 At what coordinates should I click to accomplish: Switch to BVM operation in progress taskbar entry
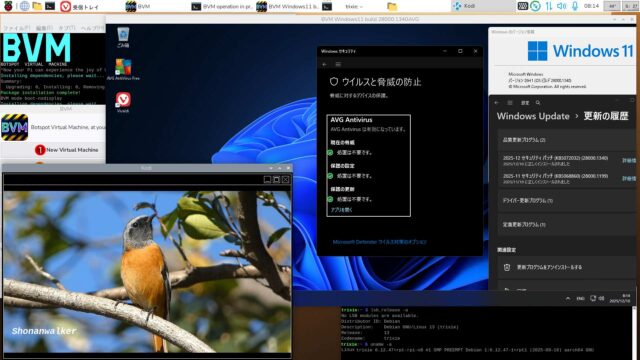[x=222, y=7]
